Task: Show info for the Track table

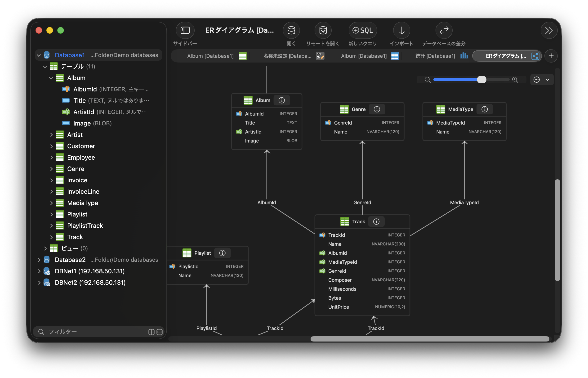Action: tap(376, 222)
